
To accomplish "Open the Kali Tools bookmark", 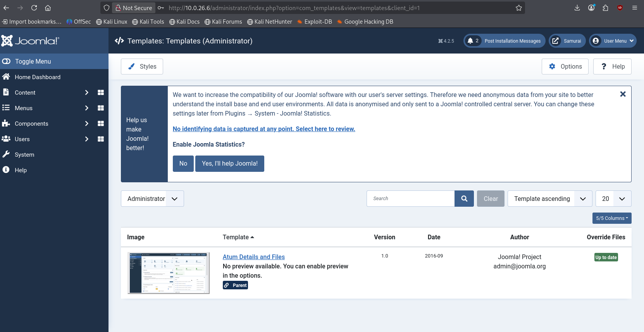I will coord(148,22).
